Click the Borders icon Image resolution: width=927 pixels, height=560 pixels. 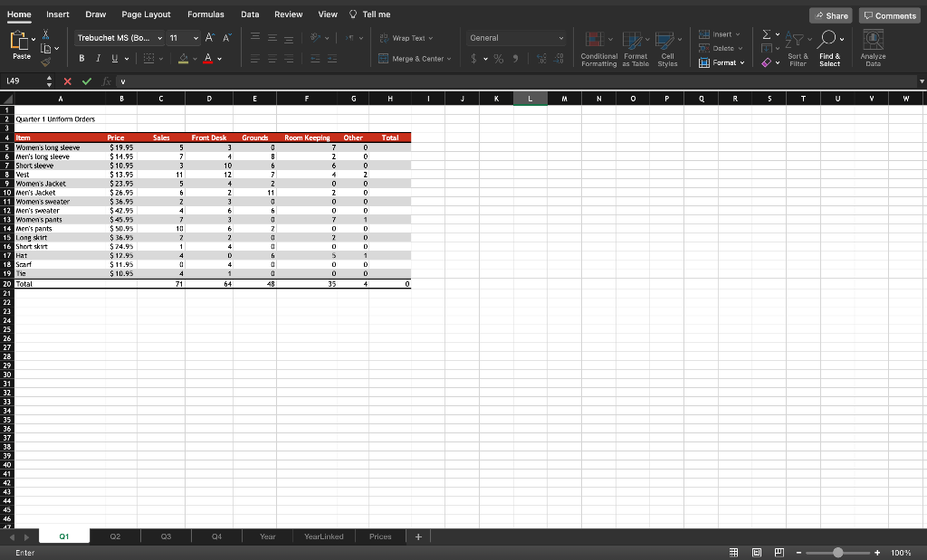pos(149,59)
